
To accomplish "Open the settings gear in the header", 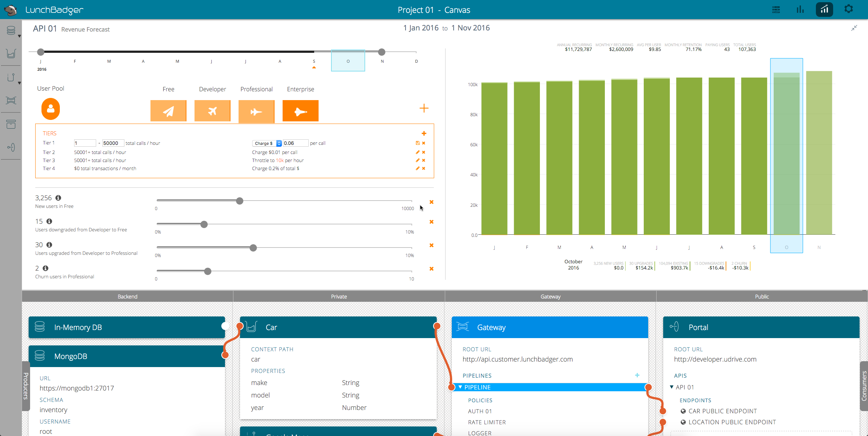I will [849, 9].
